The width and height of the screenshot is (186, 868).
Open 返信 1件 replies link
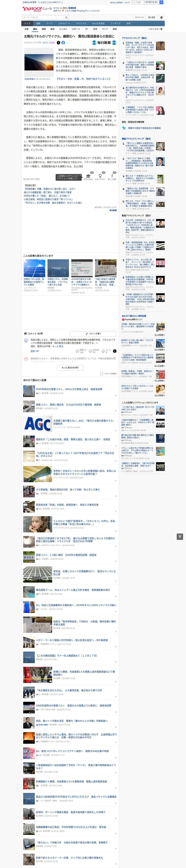pyautogui.click(x=35, y=351)
